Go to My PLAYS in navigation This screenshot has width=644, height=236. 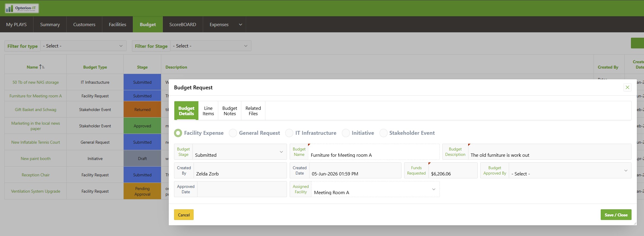(17, 24)
